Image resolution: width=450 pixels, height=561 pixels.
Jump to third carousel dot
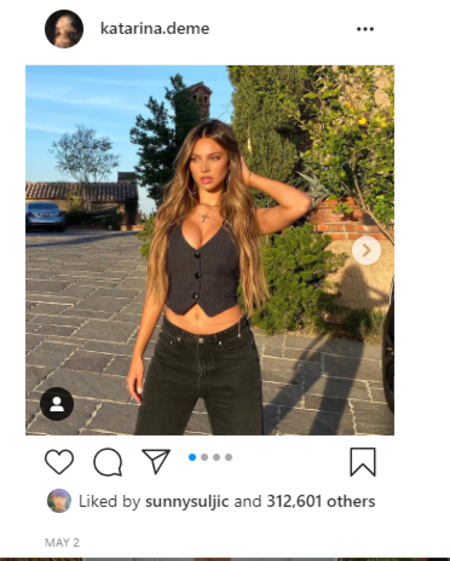[x=216, y=457]
